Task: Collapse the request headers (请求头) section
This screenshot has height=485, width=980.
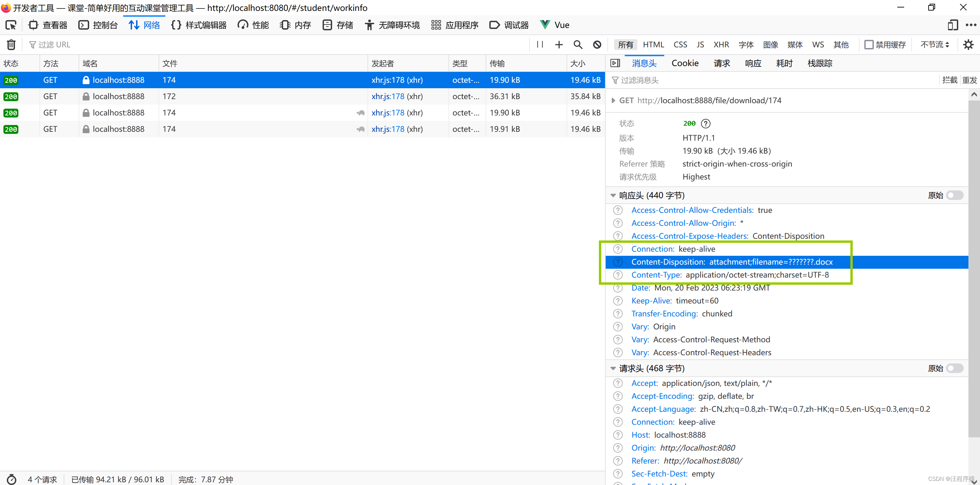Action: pyautogui.click(x=613, y=368)
